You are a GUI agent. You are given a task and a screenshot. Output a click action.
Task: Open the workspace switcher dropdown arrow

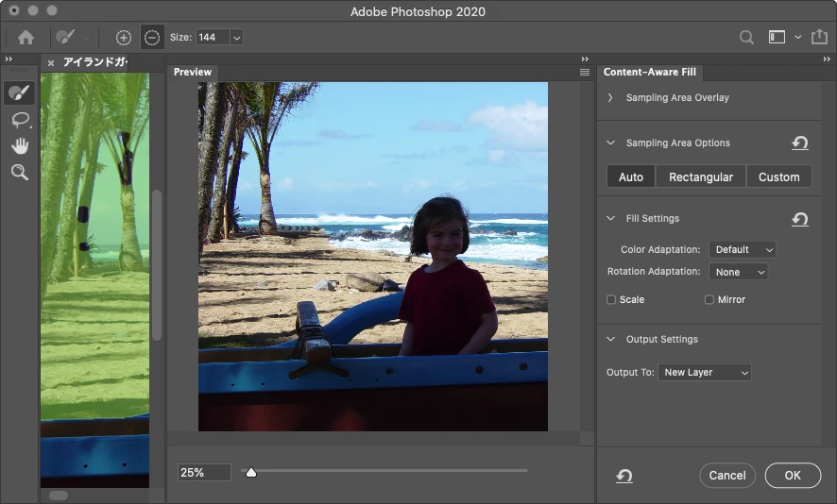coord(798,38)
